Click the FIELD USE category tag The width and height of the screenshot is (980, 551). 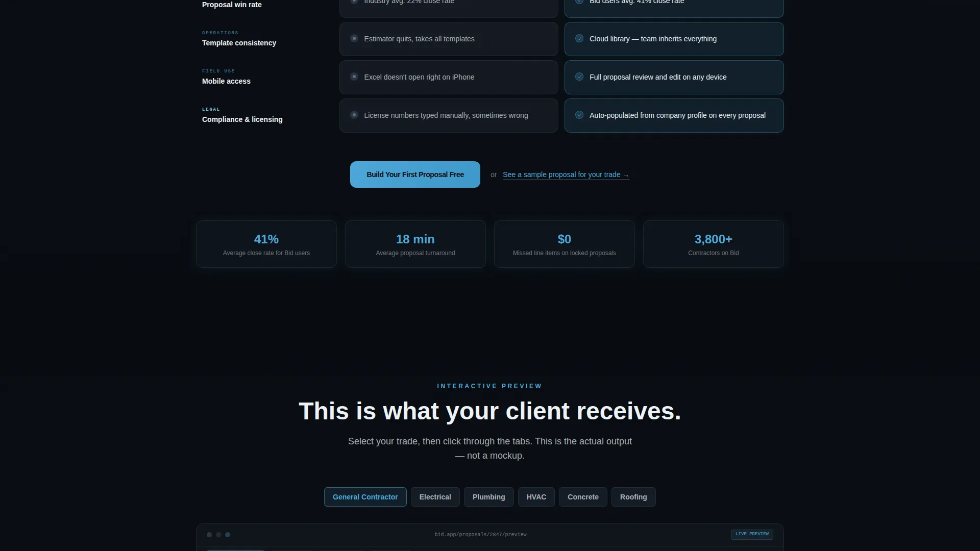(x=218, y=71)
